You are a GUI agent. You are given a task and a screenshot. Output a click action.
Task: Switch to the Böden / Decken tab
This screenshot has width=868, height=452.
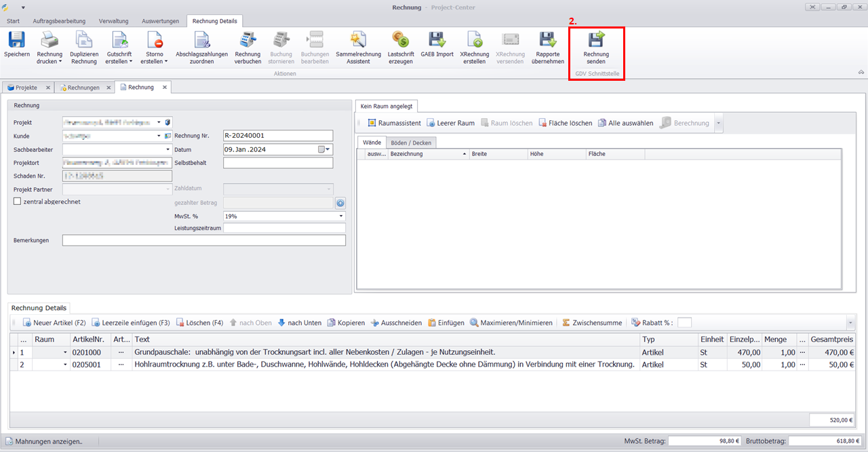[412, 143]
